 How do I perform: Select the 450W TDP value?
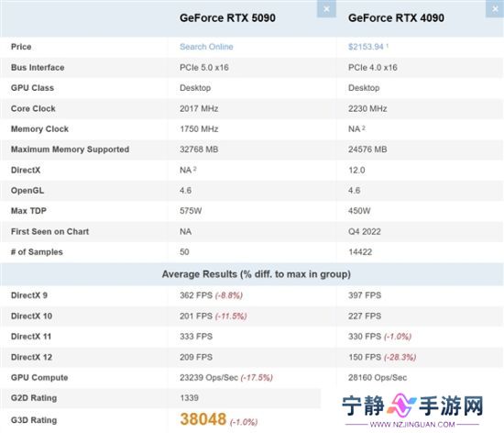(359, 211)
